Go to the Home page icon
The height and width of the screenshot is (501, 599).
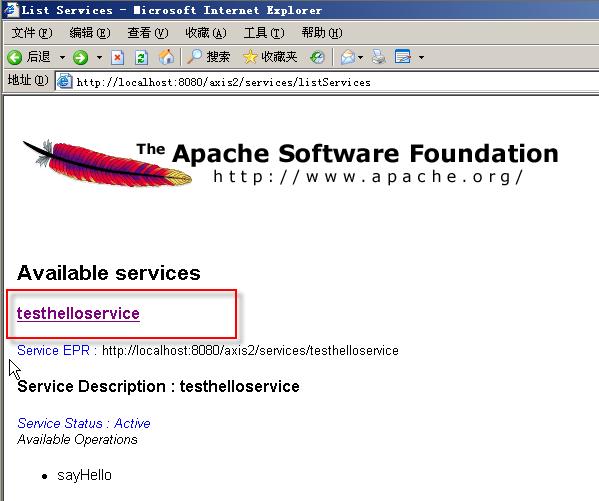tap(166, 57)
